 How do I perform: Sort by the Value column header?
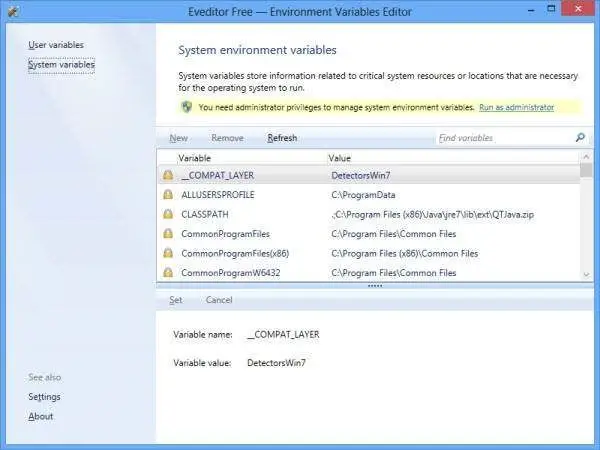339,158
